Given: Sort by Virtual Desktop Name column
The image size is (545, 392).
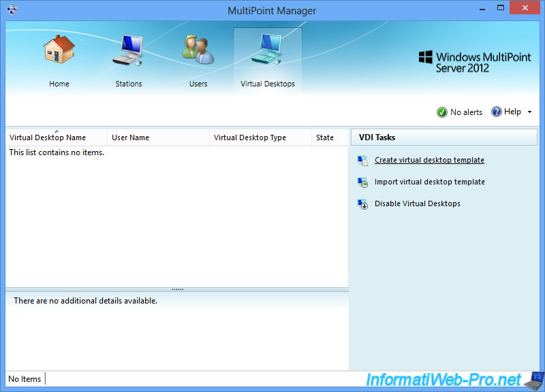Looking at the screenshot, I should point(57,137).
